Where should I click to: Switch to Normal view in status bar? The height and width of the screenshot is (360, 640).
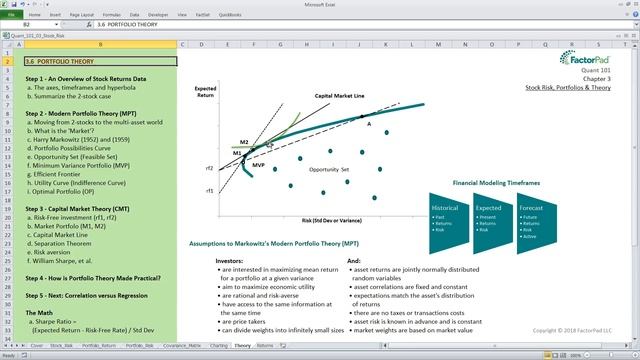547,356
